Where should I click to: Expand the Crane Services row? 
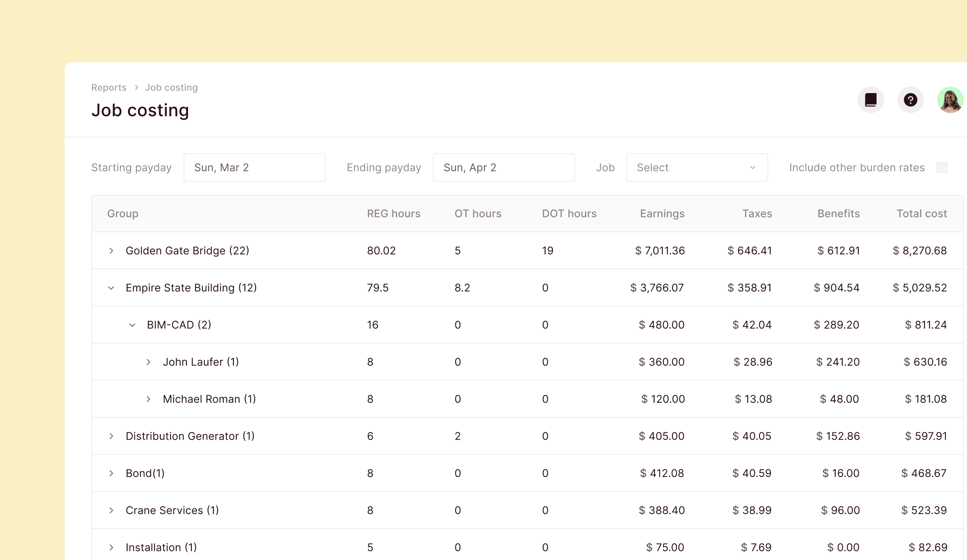pyautogui.click(x=111, y=510)
